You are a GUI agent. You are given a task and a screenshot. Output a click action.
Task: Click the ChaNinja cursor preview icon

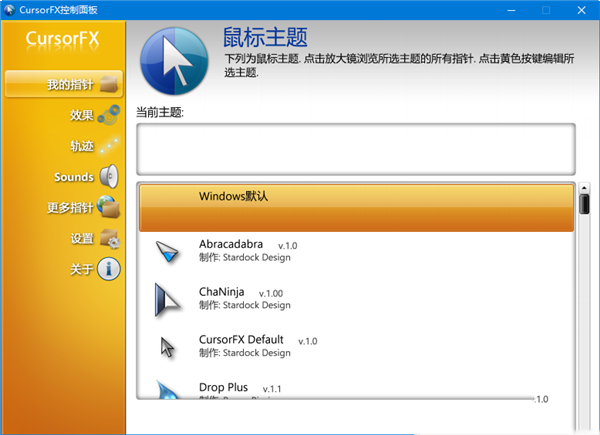pos(167,300)
